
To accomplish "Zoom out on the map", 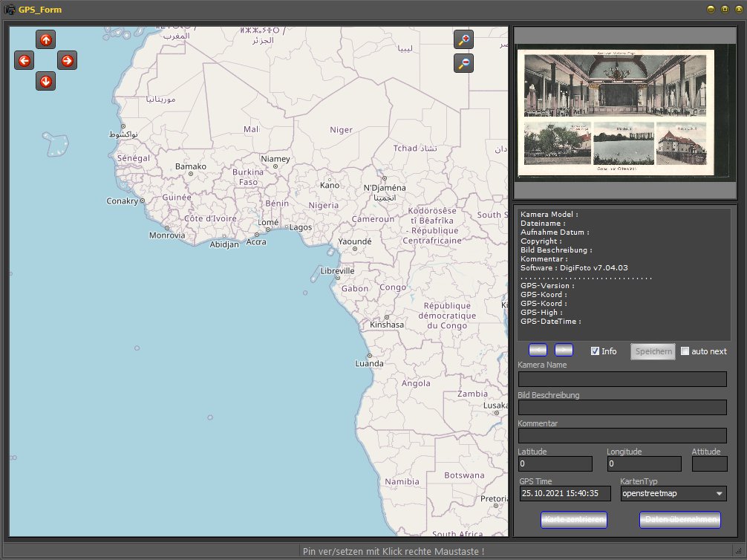I will pos(463,63).
